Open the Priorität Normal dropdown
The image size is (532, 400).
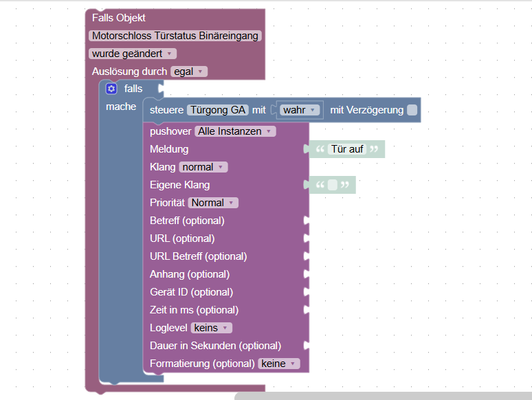coord(213,203)
